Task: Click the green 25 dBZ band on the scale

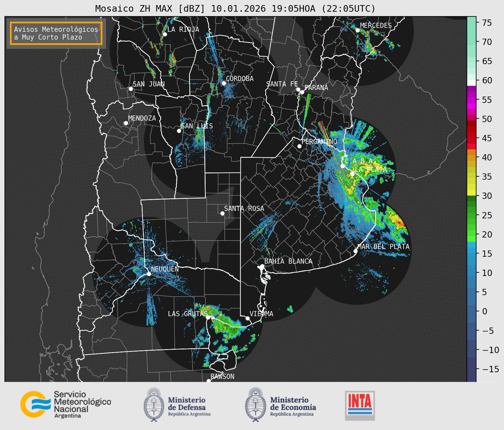Action: [x=471, y=215]
